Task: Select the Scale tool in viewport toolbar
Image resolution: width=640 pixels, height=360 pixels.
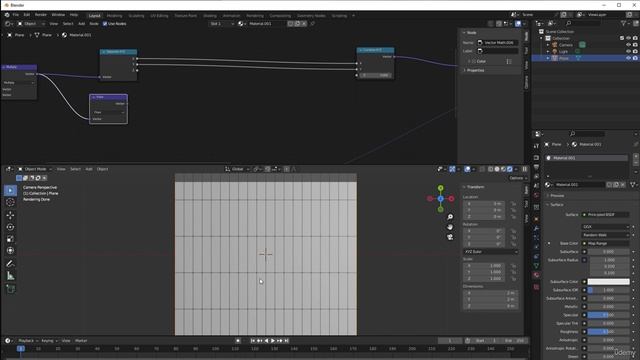Action: click(x=10, y=239)
